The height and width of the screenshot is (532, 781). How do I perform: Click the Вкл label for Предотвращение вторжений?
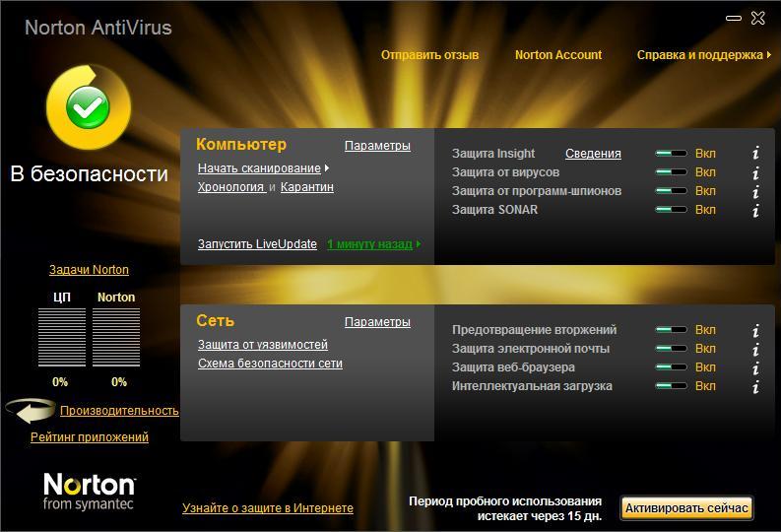click(x=705, y=330)
